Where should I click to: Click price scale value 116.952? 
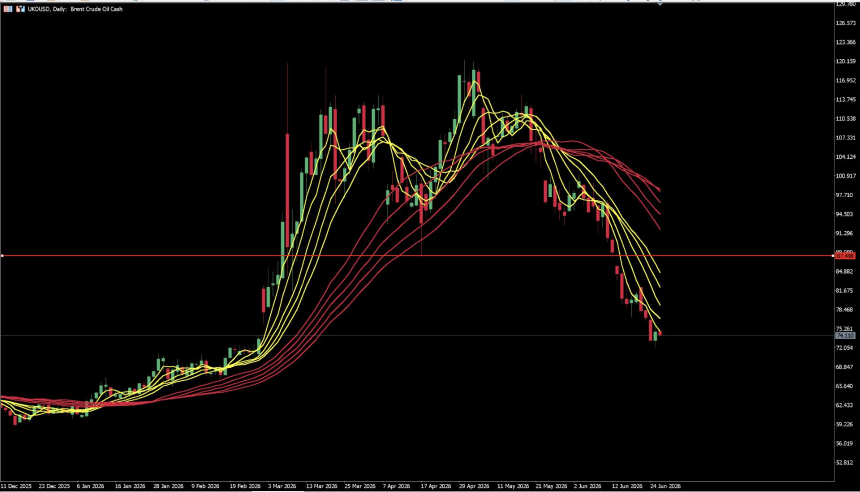click(845, 81)
